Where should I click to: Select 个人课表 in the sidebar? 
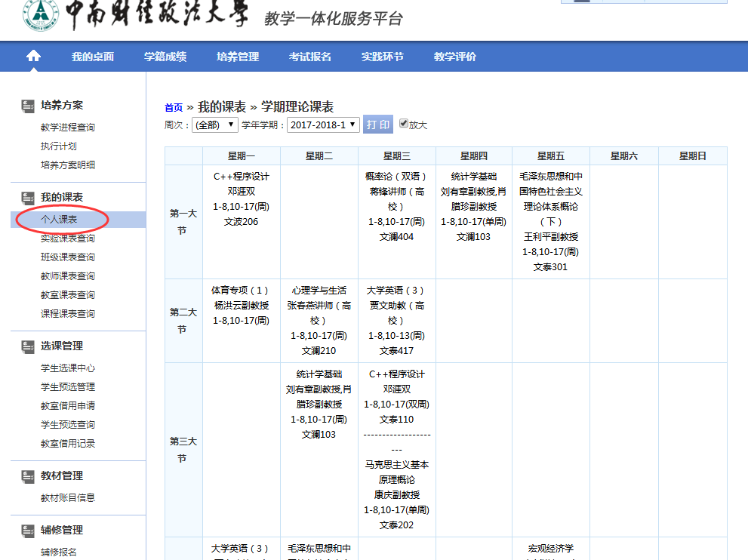click(59, 220)
